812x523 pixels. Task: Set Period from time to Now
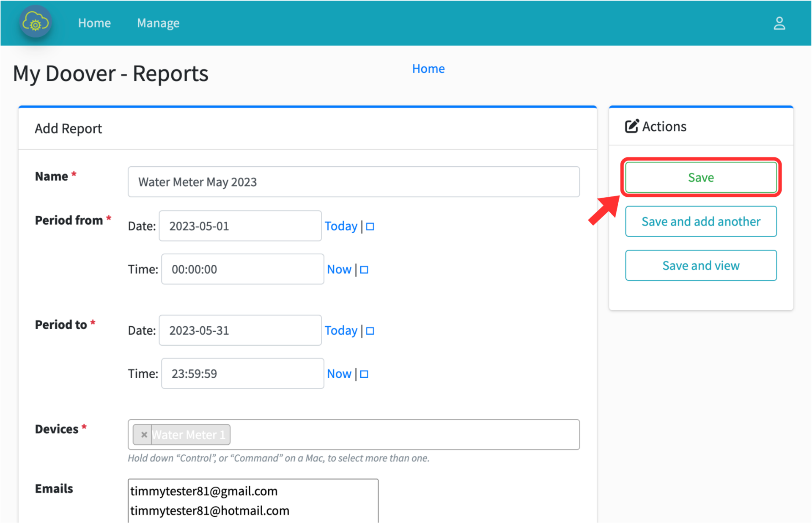(x=339, y=270)
